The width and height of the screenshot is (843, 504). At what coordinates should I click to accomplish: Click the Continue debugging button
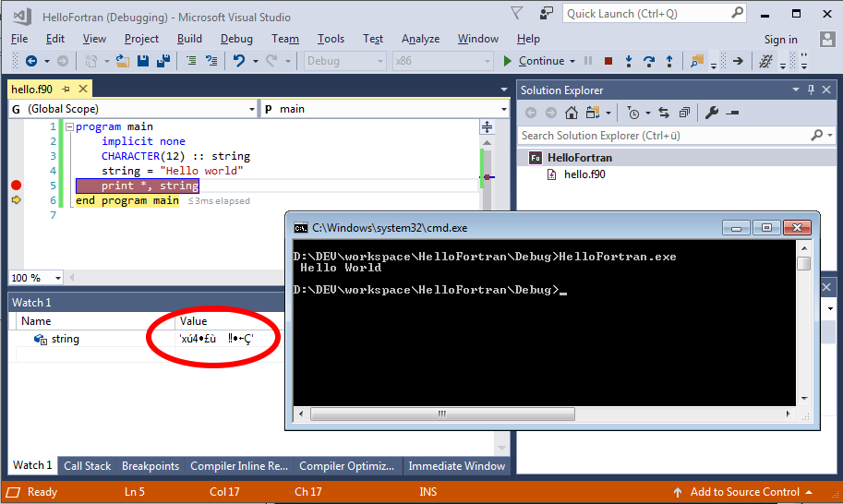pos(534,61)
